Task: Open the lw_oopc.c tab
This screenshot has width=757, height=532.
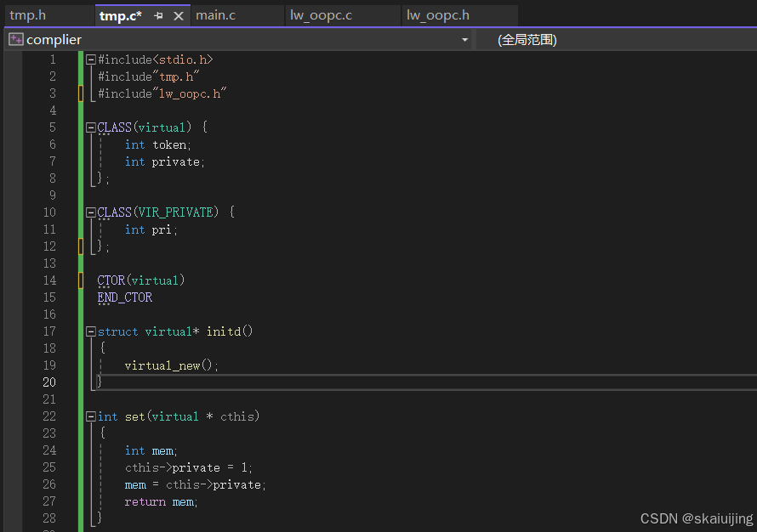Action: 321,15
